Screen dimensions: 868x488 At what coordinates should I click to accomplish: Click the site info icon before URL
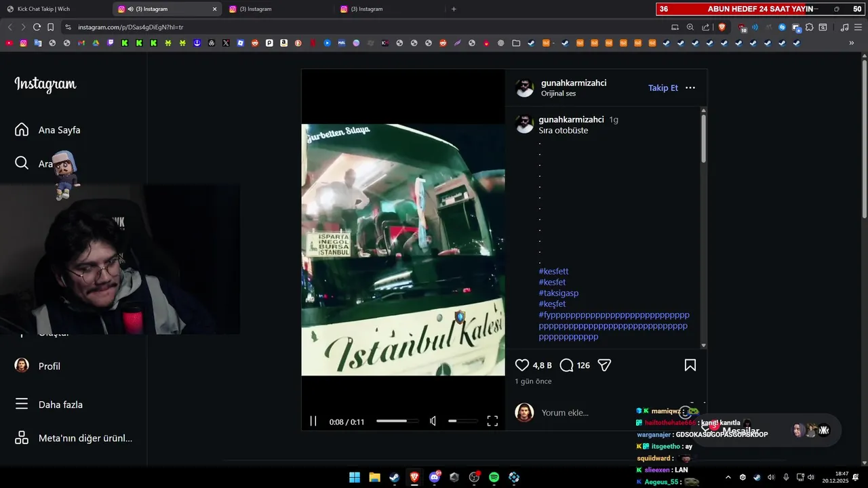coord(67,27)
